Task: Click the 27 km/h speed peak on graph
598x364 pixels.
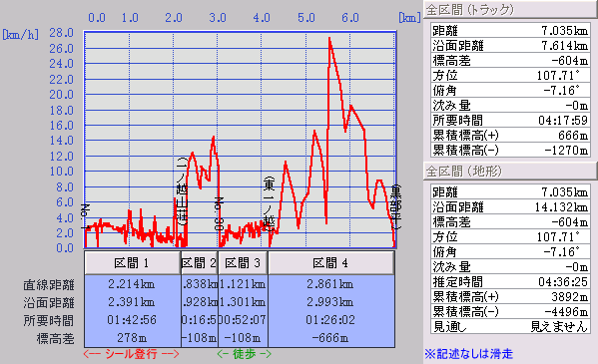Action: coord(329,39)
